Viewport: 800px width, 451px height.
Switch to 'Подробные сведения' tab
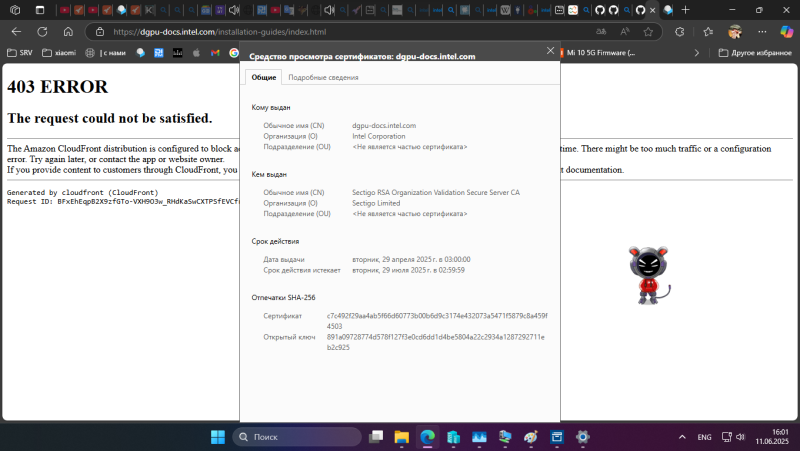point(323,77)
